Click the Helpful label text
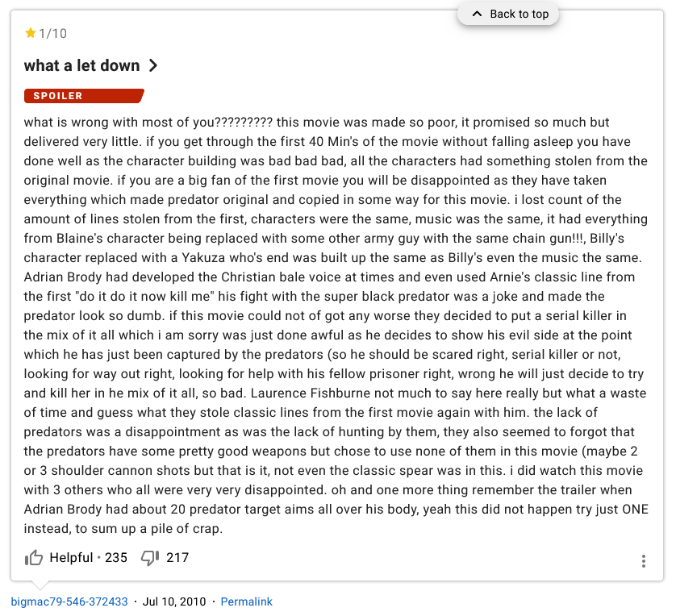The image size is (676, 616). tap(71, 558)
